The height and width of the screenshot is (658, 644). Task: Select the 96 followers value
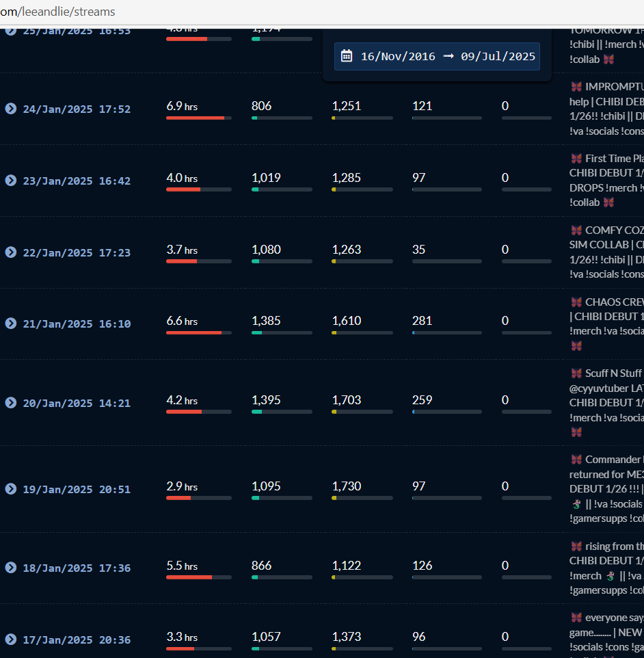pos(418,637)
